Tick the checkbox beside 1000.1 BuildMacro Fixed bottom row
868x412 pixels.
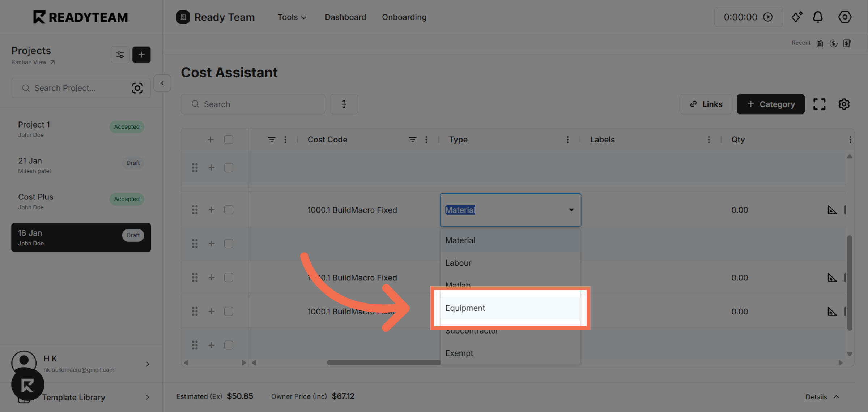[229, 311]
